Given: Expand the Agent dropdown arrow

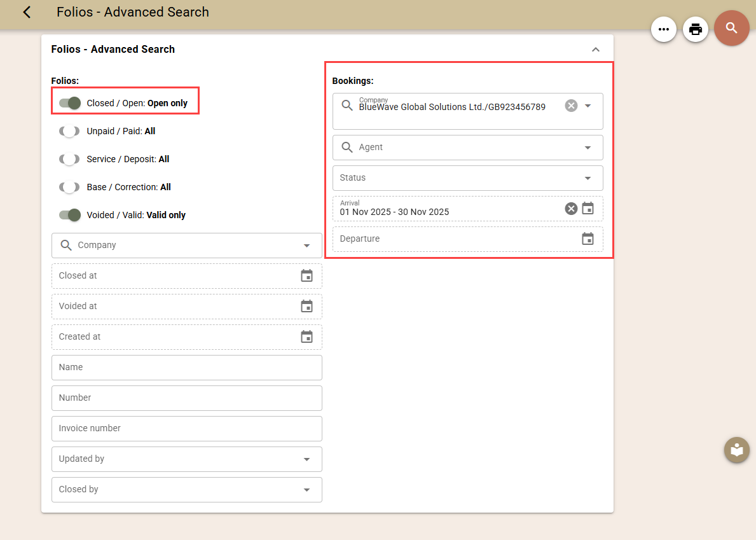Looking at the screenshot, I should pos(588,148).
